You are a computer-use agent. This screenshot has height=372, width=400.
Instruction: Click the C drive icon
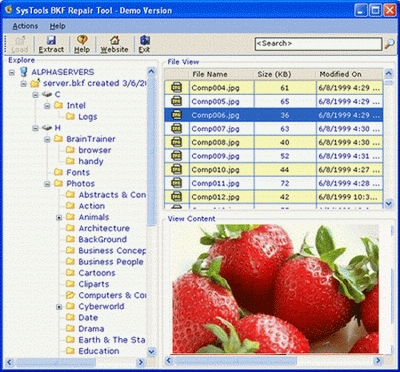(x=47, y=95)
